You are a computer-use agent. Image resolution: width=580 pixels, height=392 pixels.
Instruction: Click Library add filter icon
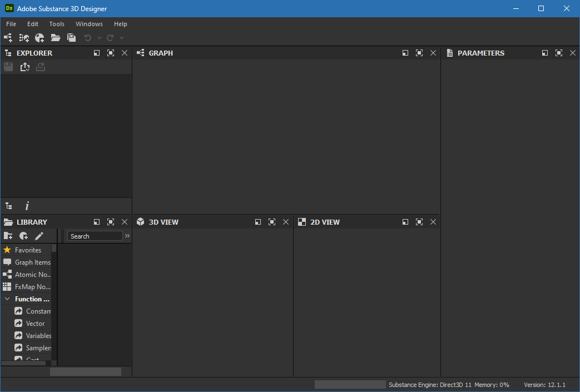(x=24, y=236)
